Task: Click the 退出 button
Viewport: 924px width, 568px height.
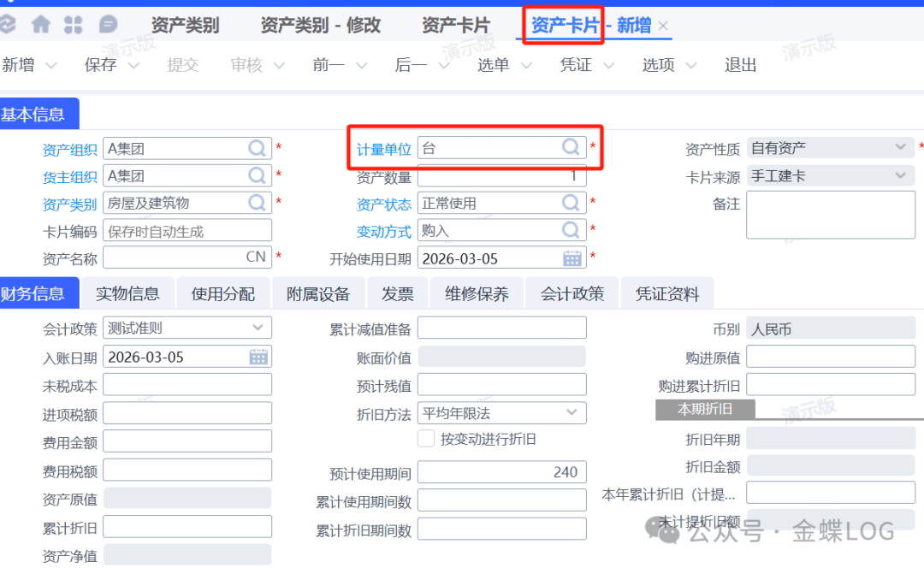Action: click(740, 65)
